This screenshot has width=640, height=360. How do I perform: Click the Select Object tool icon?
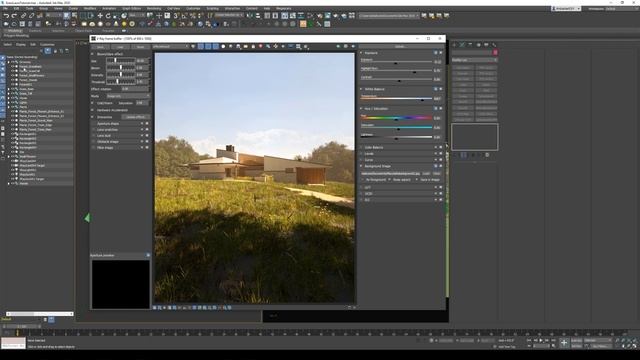click(x=67, y=16)
